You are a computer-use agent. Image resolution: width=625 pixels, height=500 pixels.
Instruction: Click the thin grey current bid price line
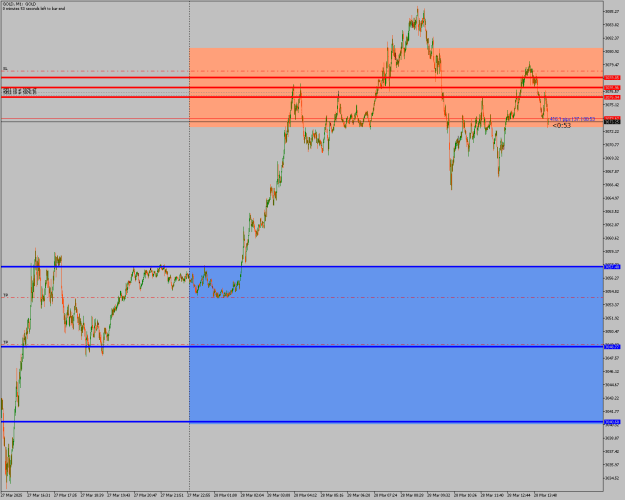point(302,122)
